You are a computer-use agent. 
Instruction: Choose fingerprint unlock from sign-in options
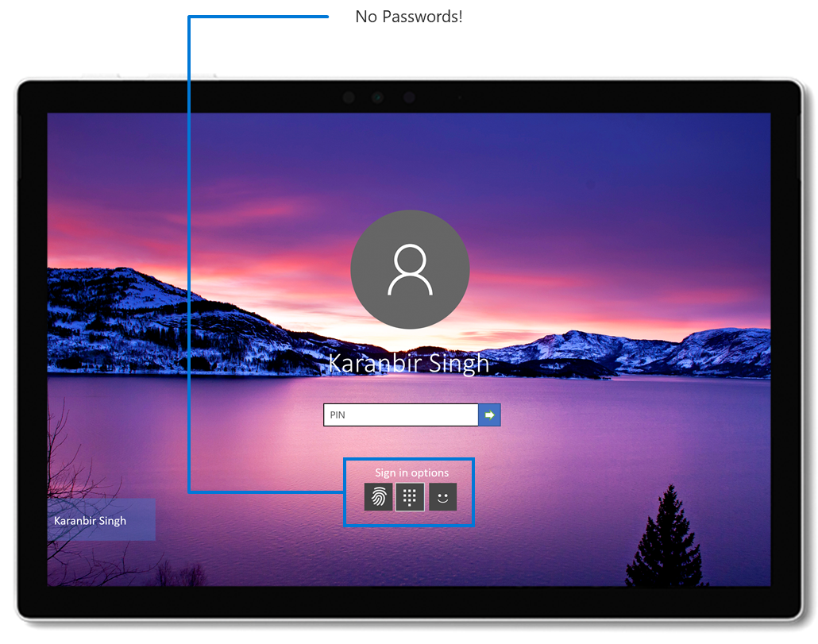[377, 496]
